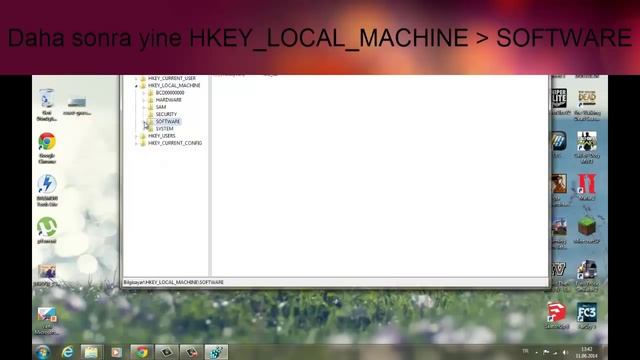Screen dimensions: 640x360
Task: Open the SketchUp desktop shortcut
Action: pos(557,315)
